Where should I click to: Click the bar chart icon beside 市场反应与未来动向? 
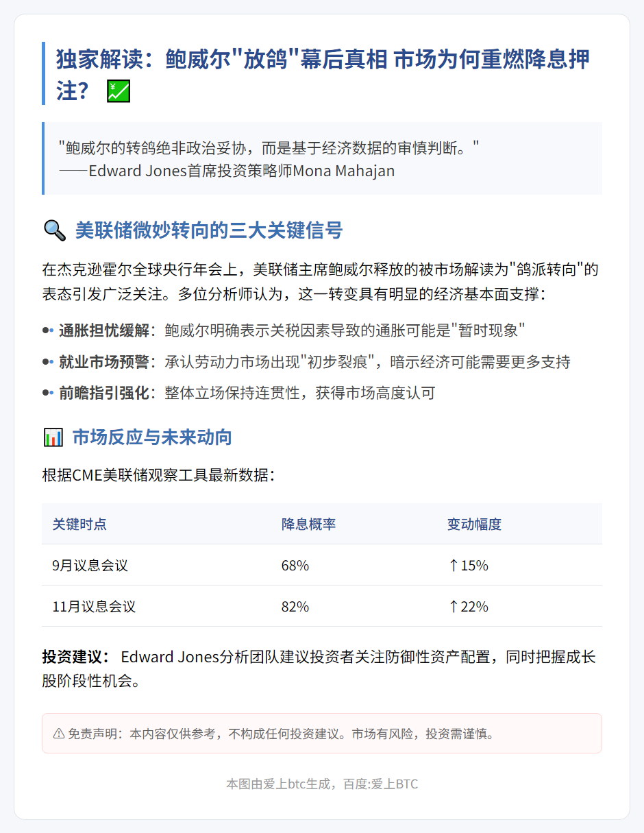click(53, 437)
